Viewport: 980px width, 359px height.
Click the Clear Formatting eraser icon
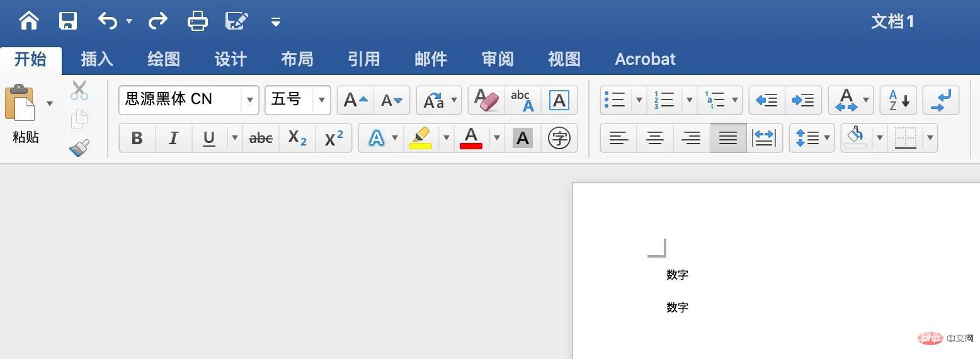tap(486, 100)
